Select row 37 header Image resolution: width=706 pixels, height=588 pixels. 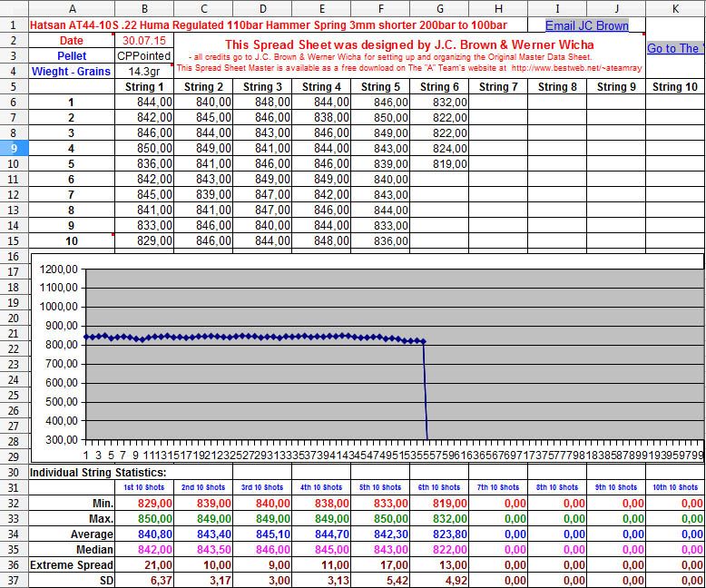14,580
